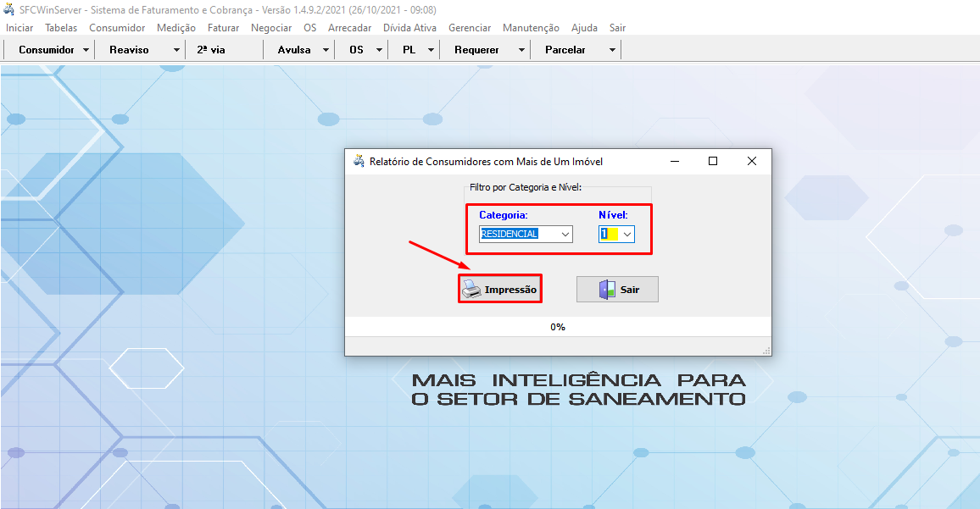This screenshot has width=980, height=509.
Task: Click the door icon on Sair button
Action: 607,290
